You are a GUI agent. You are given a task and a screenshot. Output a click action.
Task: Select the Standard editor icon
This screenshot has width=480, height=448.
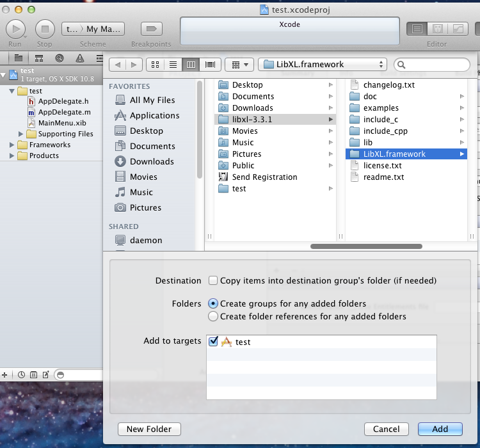417,29
